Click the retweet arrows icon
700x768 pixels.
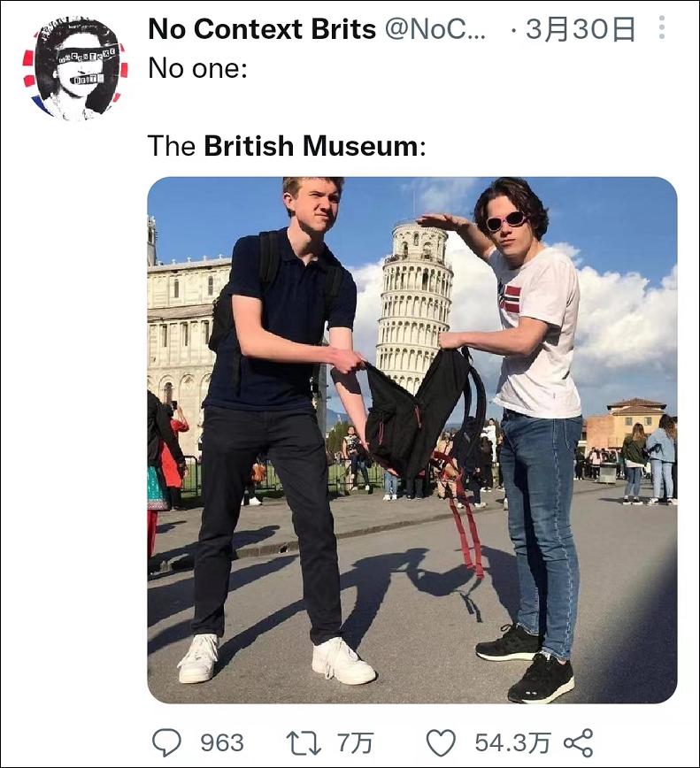pos(304,741)
